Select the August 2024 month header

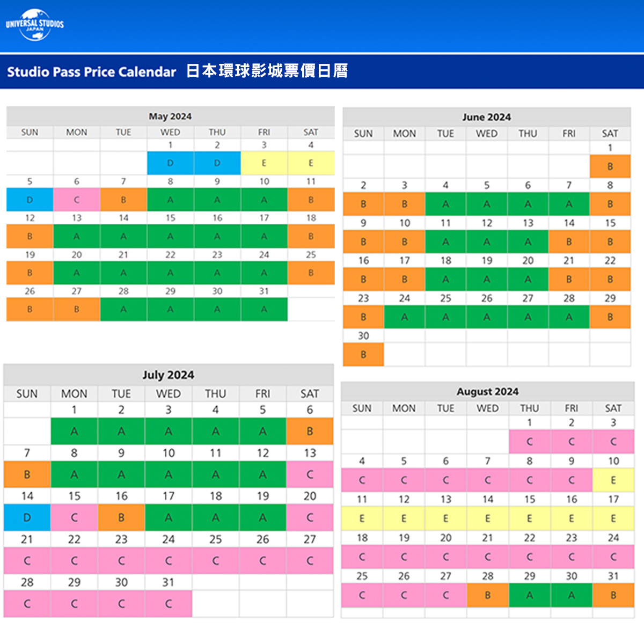tap(487, 392)
